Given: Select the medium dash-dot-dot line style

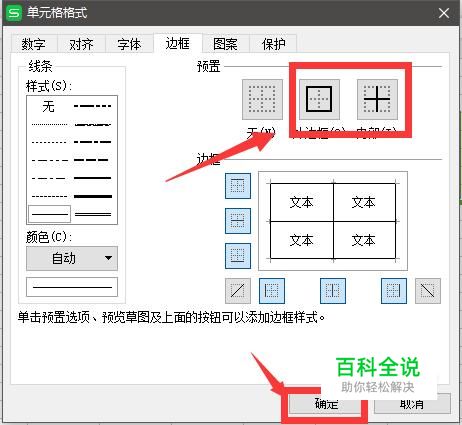Looking at the screenshot, I should click(93, 106).
